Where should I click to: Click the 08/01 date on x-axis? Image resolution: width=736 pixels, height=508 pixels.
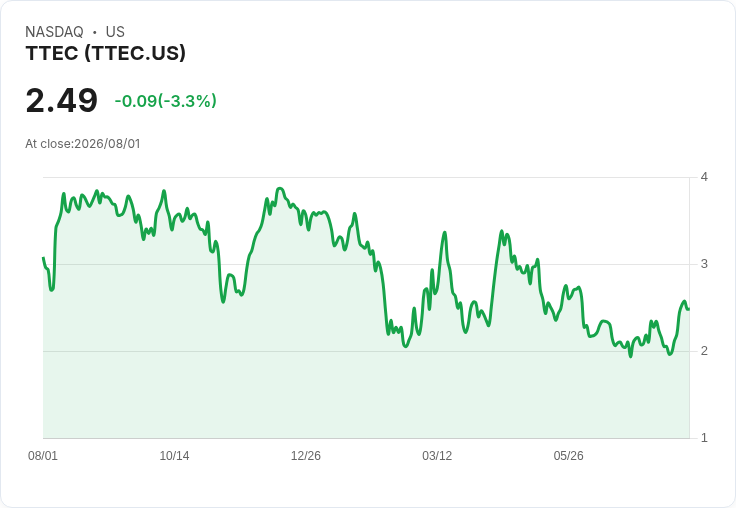coord(43,455)
